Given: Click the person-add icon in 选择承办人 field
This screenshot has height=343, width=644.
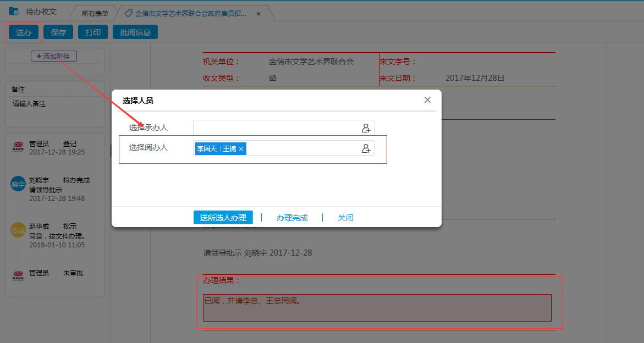Looking at the screenshot, I should [x=365, y=127].
